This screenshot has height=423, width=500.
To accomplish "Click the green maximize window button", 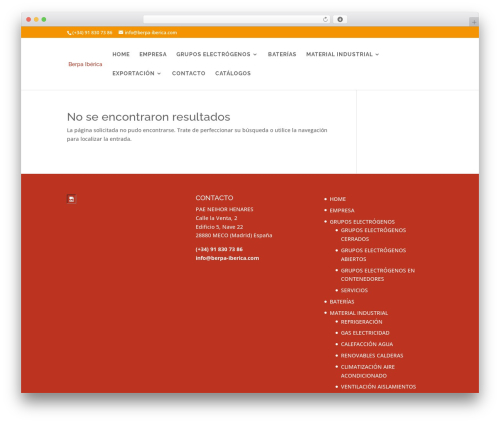I will pos(44,19).
